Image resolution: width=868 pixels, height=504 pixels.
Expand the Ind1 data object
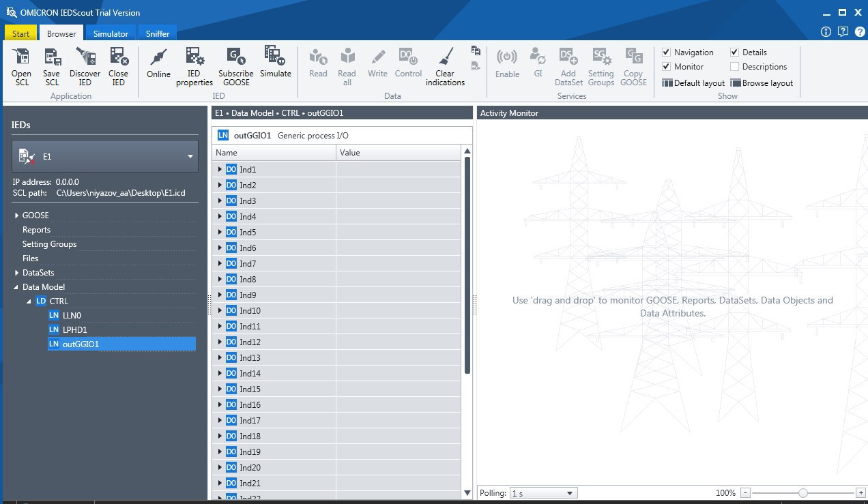(x=220, y=169)
